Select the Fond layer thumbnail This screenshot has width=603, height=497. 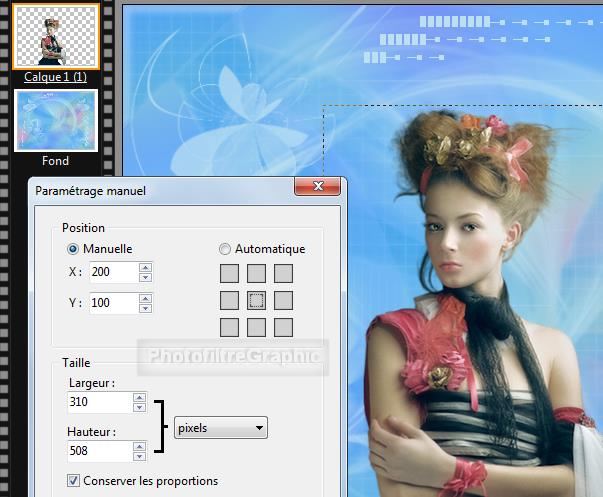pos(56,121)
